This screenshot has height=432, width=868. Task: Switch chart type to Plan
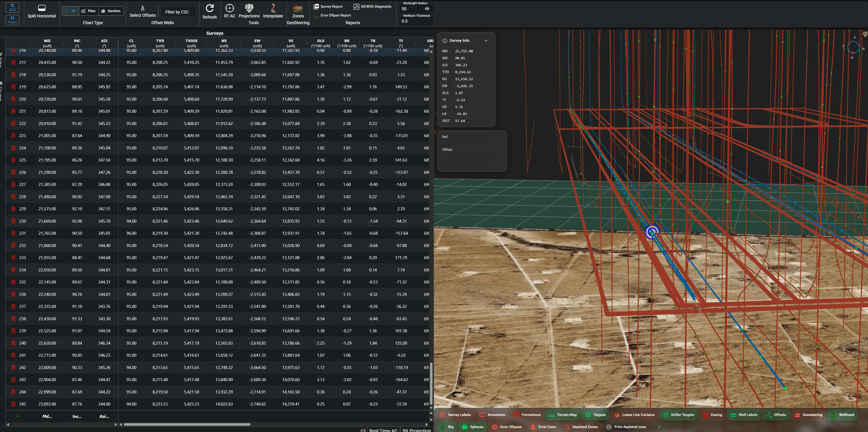tap(88, 11)
